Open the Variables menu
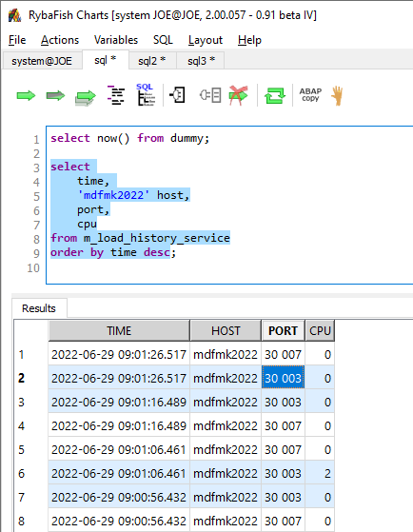 coord(116,40)
